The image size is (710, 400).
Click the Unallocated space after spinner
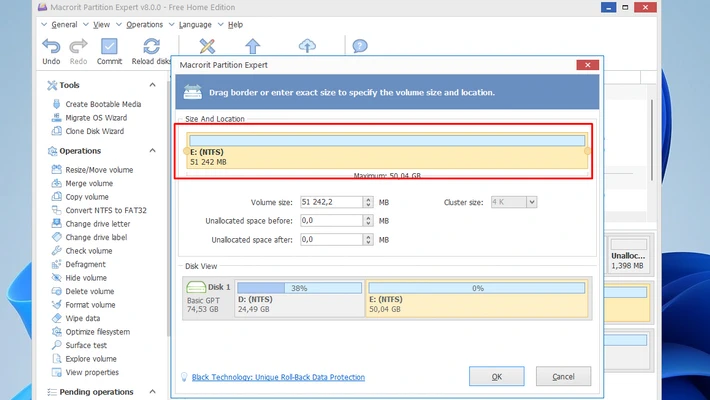[368, 240]
